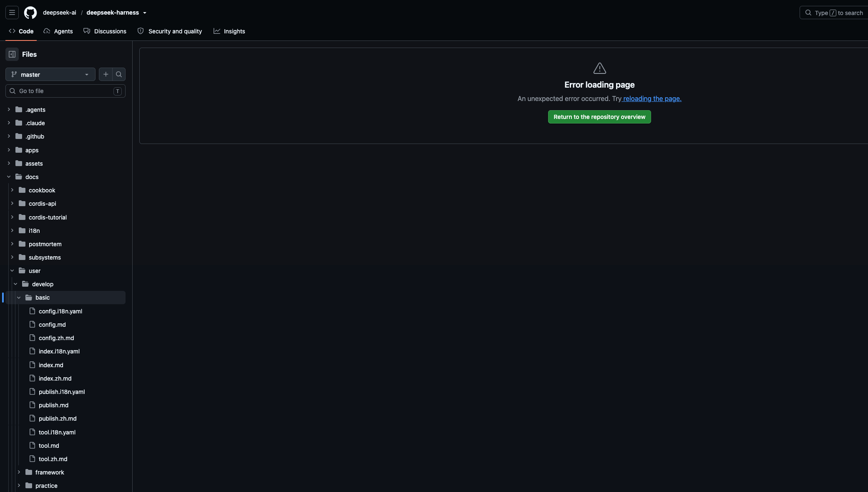Open the Discussions tab
The height and width of the screenshot is (492, 868).
[105, 31]
